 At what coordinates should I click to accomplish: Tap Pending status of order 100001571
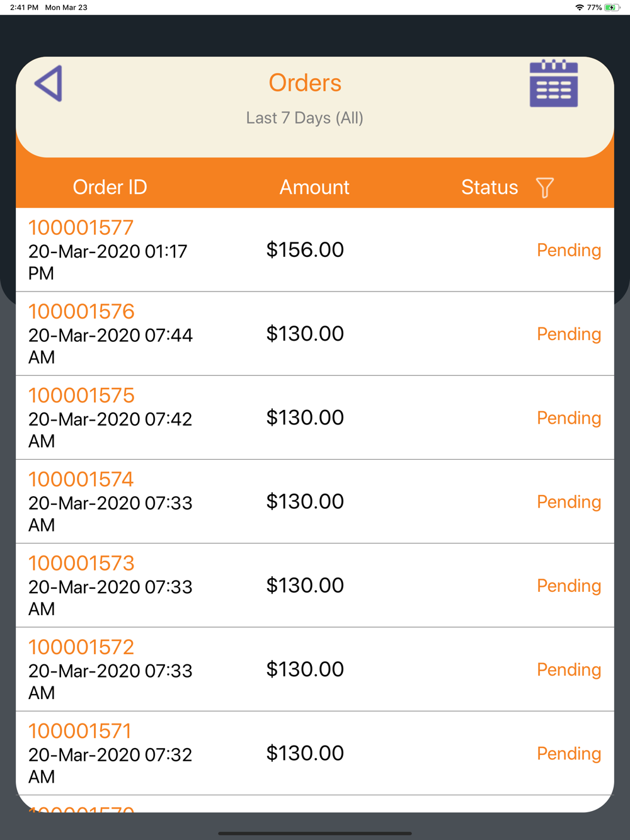click(568, 754)
